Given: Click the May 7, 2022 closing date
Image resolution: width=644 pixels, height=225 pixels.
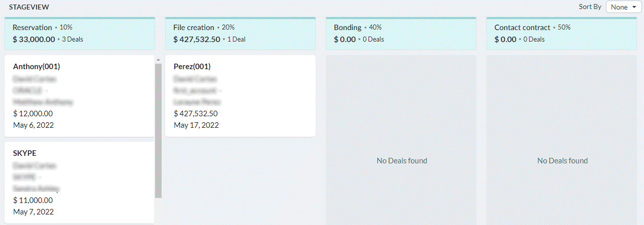Looking at the screenshot, I should point(34,212).
